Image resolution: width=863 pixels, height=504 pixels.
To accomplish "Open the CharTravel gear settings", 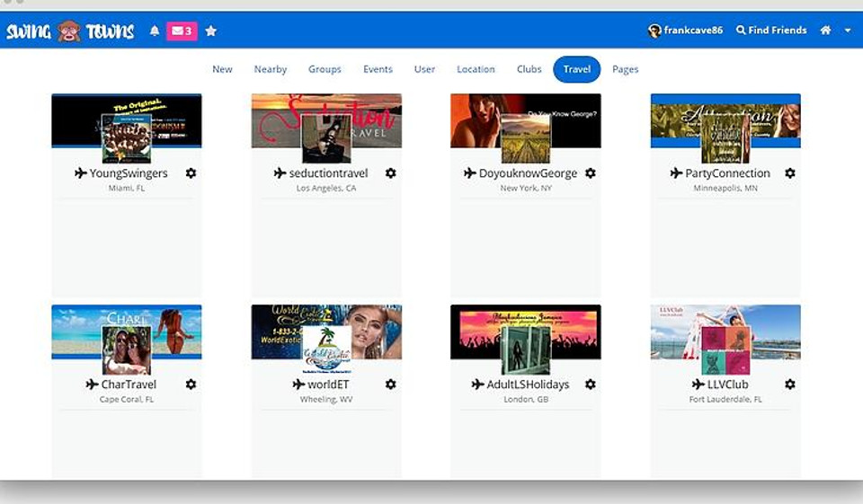I will (x=191, y=385).
